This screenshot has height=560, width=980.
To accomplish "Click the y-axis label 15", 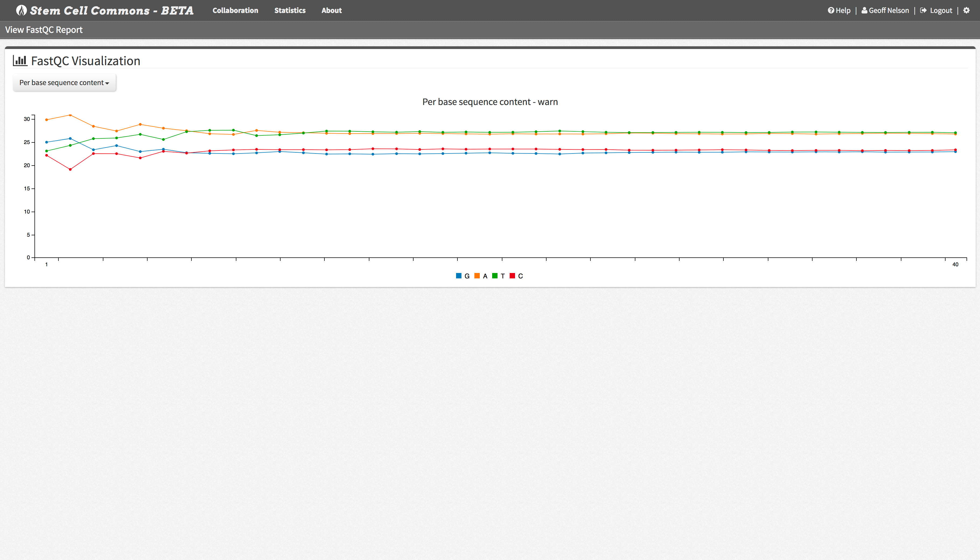I will (x=27, y=188).
